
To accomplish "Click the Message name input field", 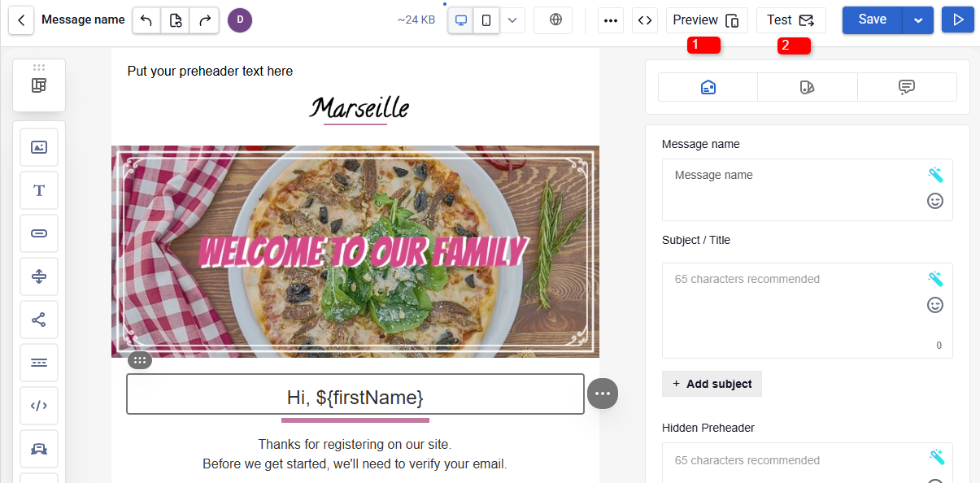I will (808, 189).
